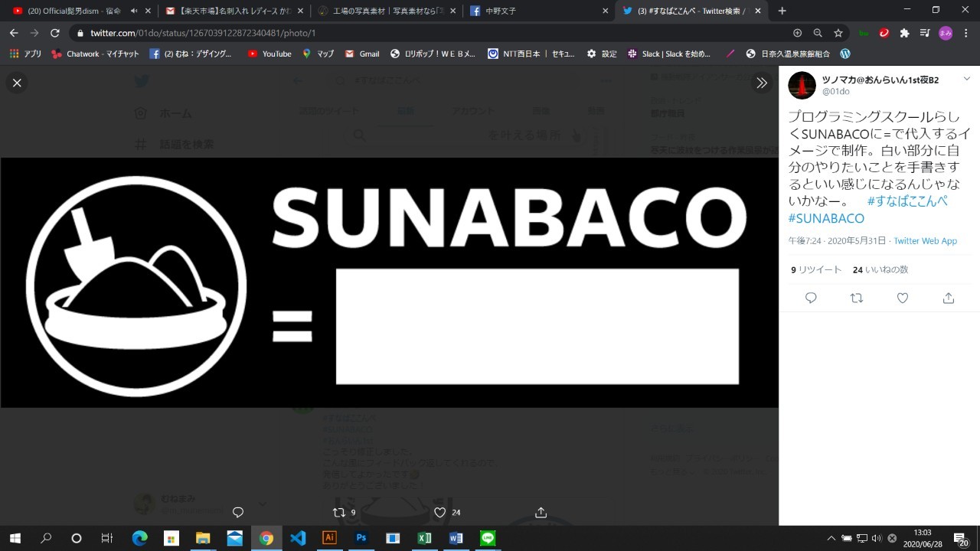The width and height of the screenshot is (980, 551).
Task: Launch Microsoft Edge from the taskbar
Action: [139, 538]
